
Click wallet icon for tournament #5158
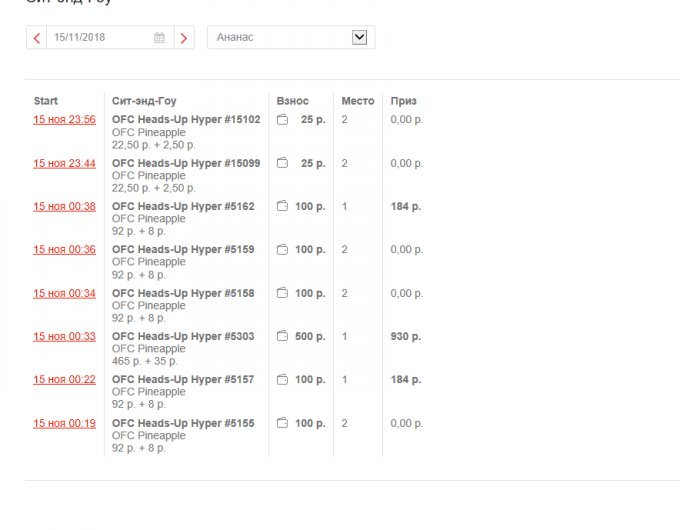(283, 293)
